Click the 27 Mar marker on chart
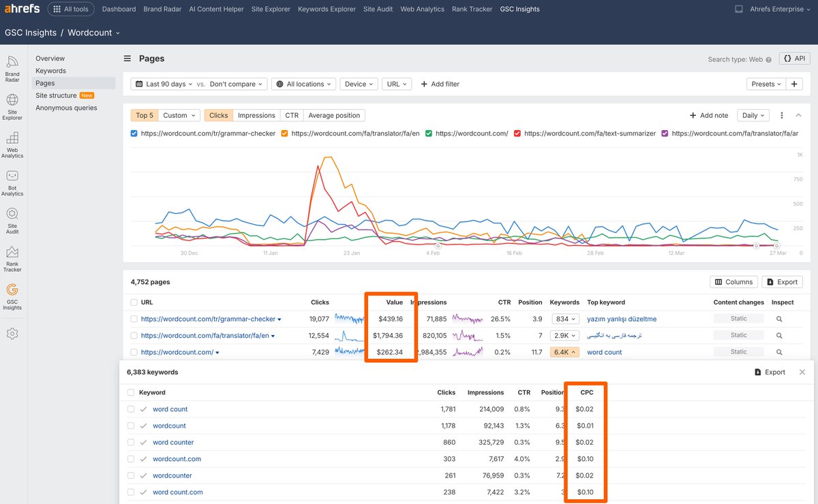 (776, 245)
